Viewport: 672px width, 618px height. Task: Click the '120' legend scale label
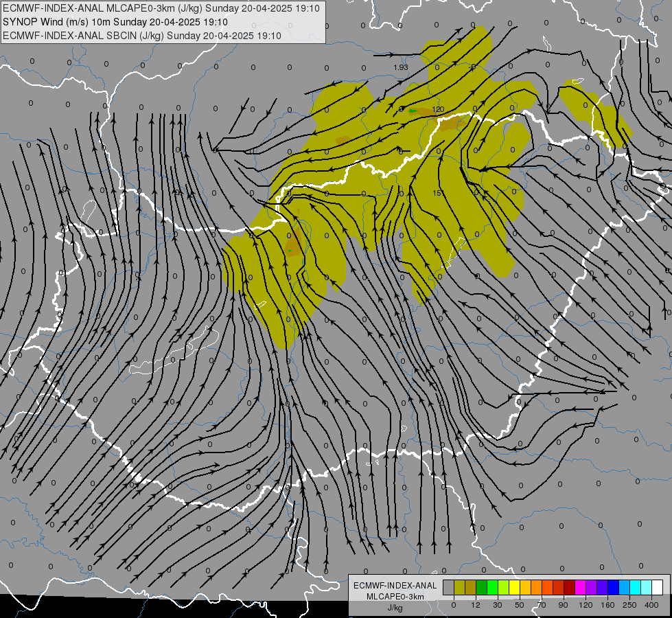pos(586,605)
